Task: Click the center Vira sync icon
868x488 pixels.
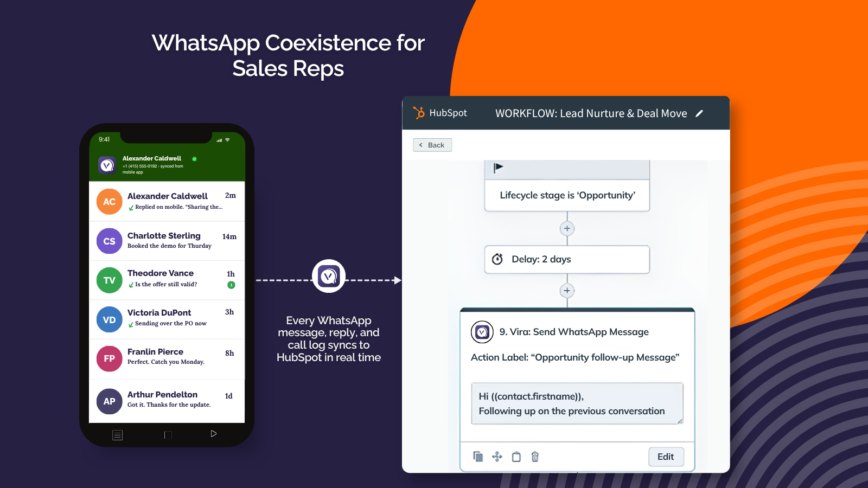Action: coord(329,276)
